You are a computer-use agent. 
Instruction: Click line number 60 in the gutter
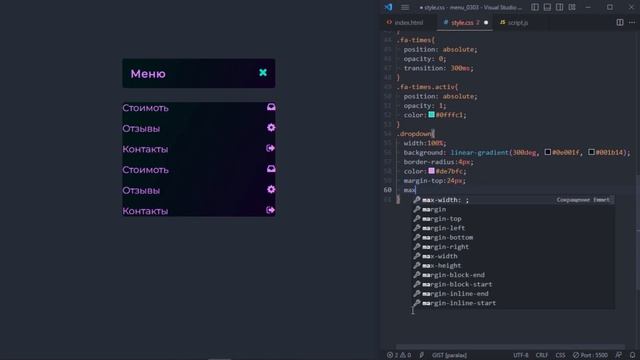point(387,190)
